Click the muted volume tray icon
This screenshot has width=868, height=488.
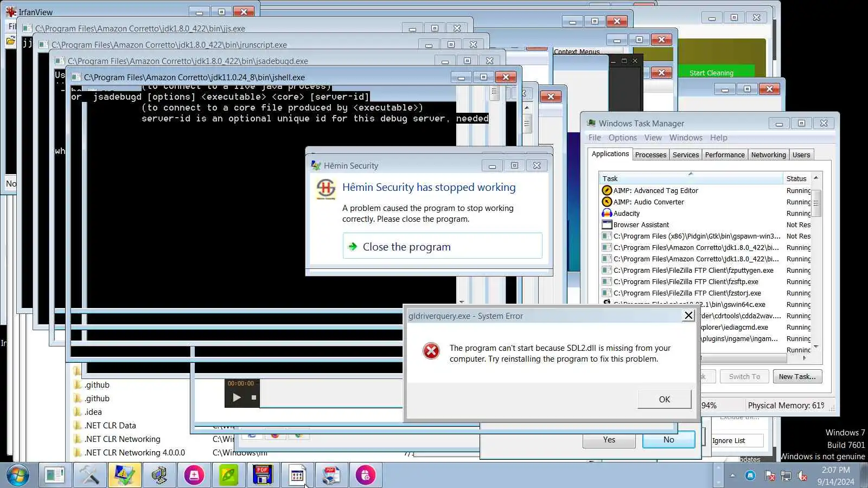(x=802, y=476)
